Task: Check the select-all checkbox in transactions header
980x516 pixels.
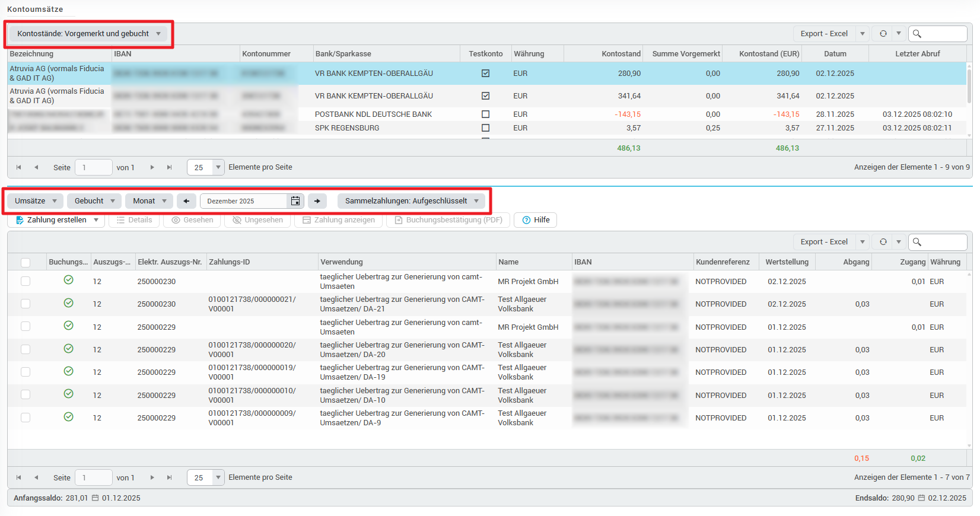Action: 26,263
